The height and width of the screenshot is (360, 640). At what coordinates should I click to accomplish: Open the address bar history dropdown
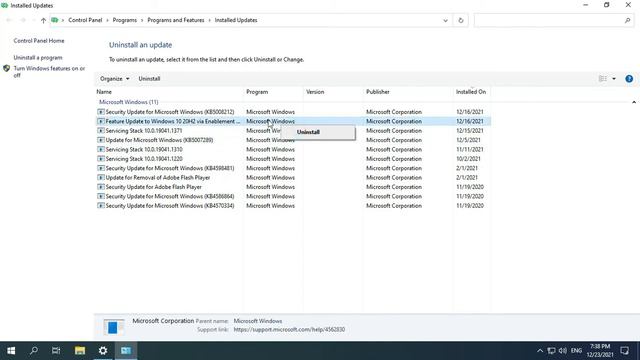pos(445,20)
